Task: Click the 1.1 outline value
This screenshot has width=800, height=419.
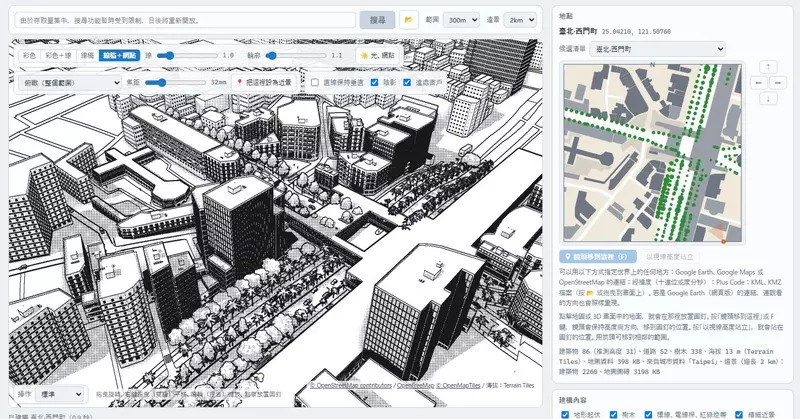Action: click(337, 55)
